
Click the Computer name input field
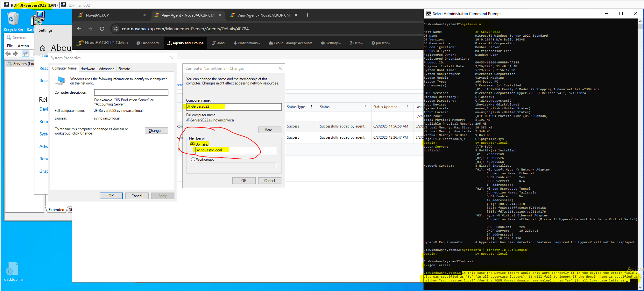tap(234, 106)
